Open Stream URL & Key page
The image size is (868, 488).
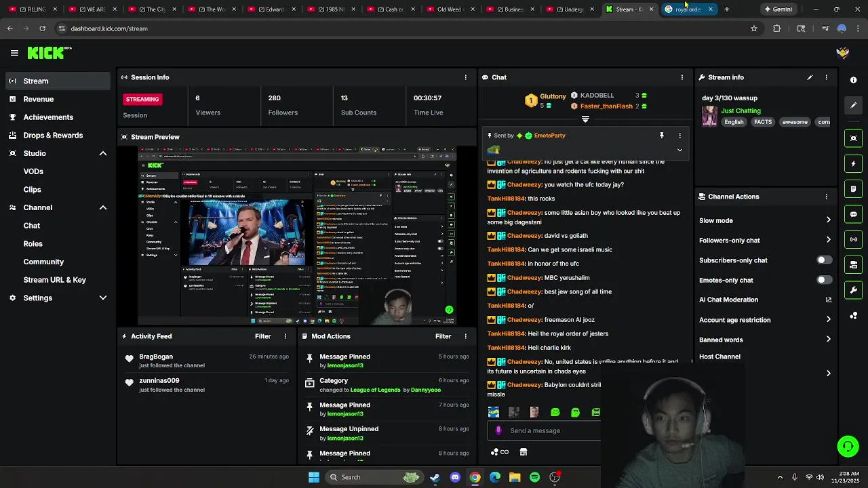(x=54, y=280)
